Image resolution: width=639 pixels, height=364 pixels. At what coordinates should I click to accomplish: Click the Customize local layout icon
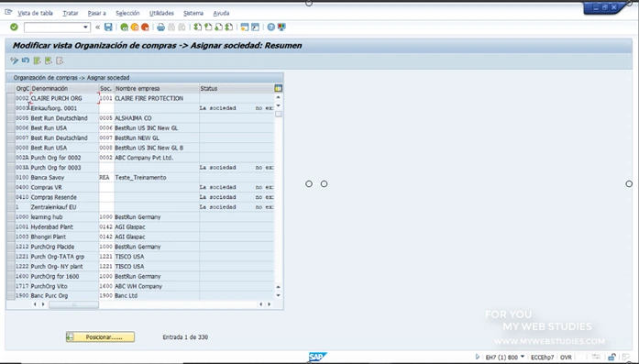point(281,28)
